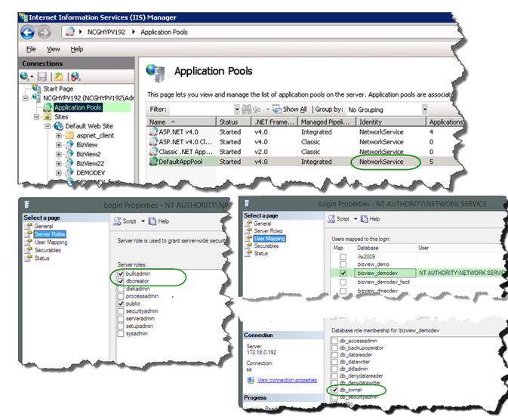Viewport: 508px width, 420px height.
Task: Open Script dropdown arrow in Server Roles window
Action: pyautogui.click(x=143, y=221)
